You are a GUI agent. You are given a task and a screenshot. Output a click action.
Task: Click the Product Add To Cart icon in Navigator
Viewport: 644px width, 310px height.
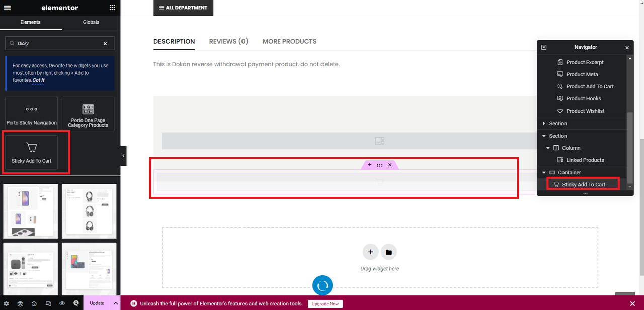point(561,86)
